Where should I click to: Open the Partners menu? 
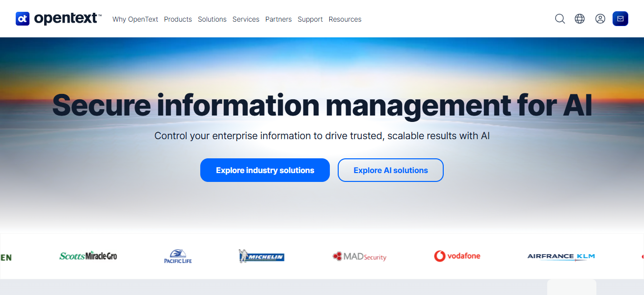pyautogui.click(x=278, y=19)
